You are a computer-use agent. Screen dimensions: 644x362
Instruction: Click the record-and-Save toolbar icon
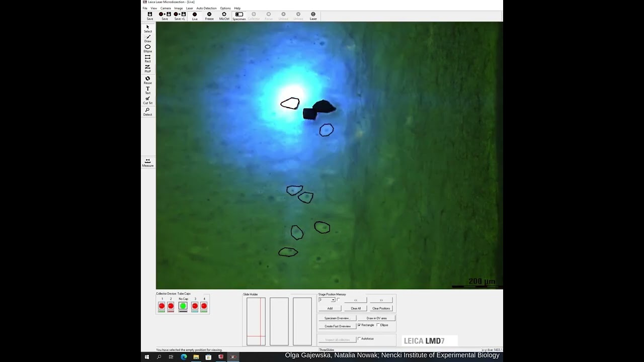click(165, 16)
